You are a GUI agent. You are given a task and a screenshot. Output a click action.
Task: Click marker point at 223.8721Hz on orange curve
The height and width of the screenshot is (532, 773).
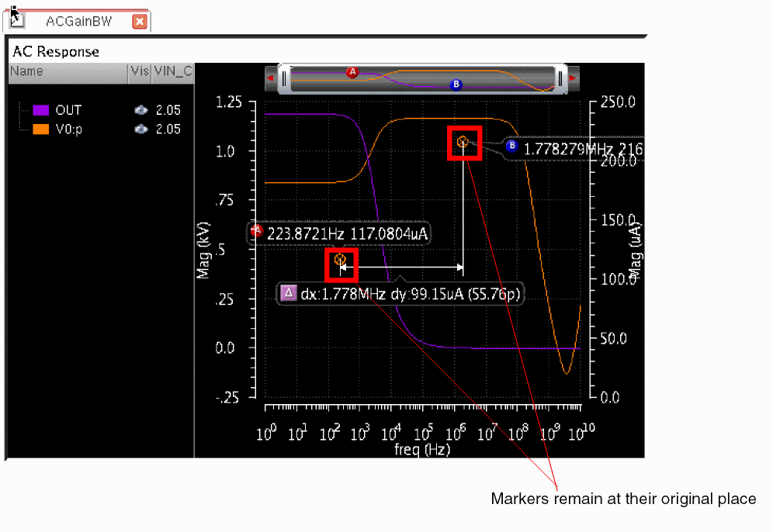coord(340,259)
